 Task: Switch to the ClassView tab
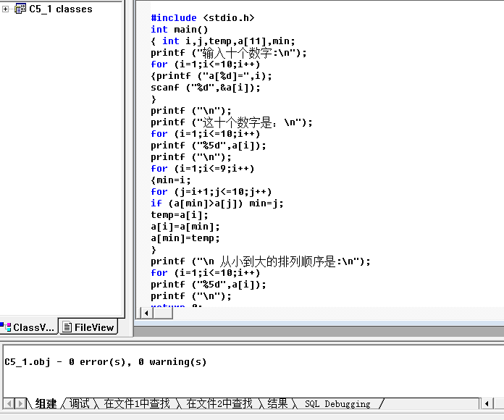[29, 327]
